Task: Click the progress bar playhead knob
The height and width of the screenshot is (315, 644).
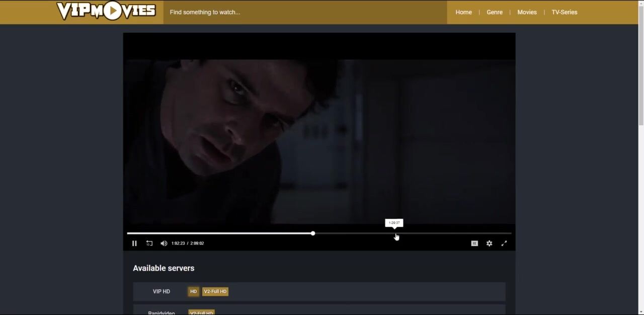Action: pos(313,233)
